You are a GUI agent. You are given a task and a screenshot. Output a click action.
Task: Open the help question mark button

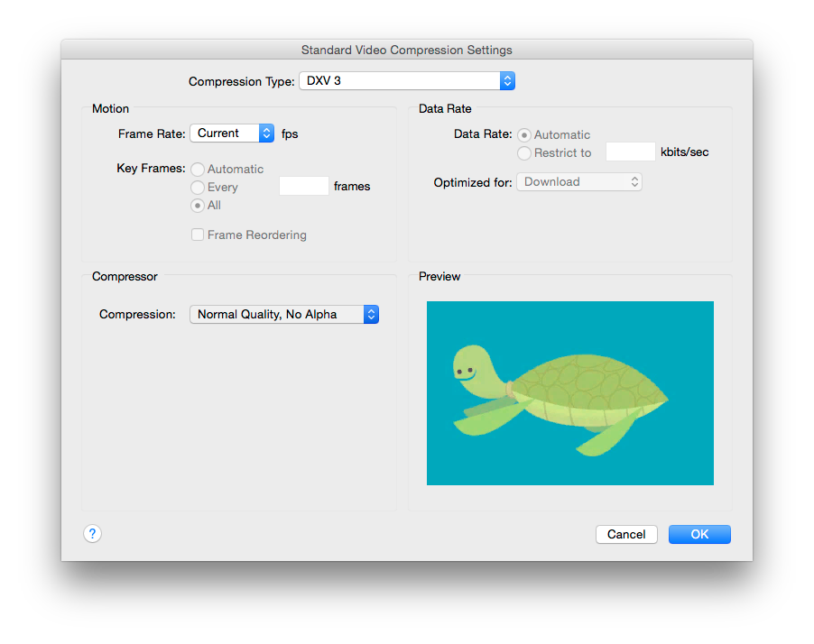tap(92, 534)
